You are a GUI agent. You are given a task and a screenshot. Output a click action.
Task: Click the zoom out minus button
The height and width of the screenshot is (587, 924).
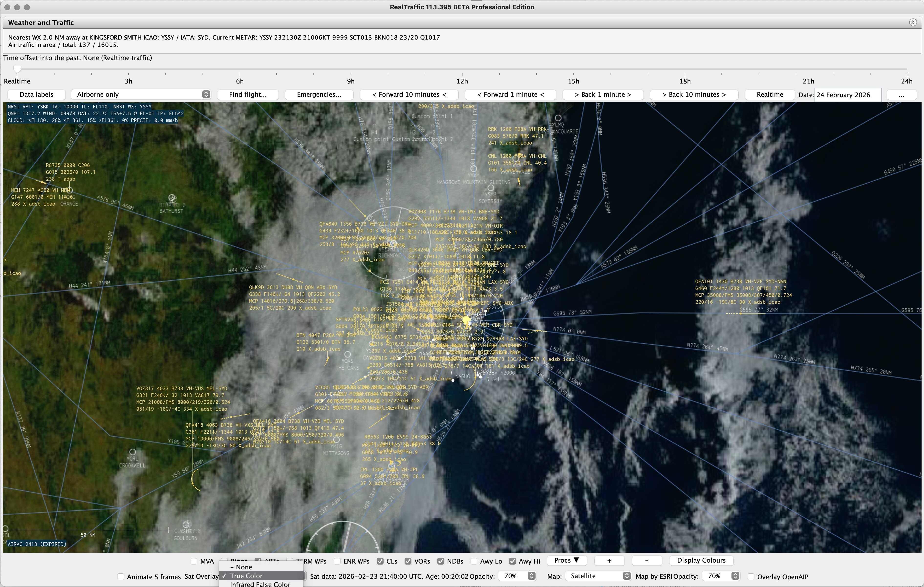646,561
